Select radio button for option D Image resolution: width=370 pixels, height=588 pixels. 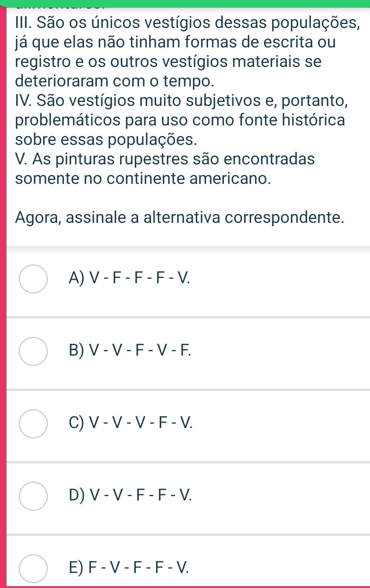pos(33,496)
